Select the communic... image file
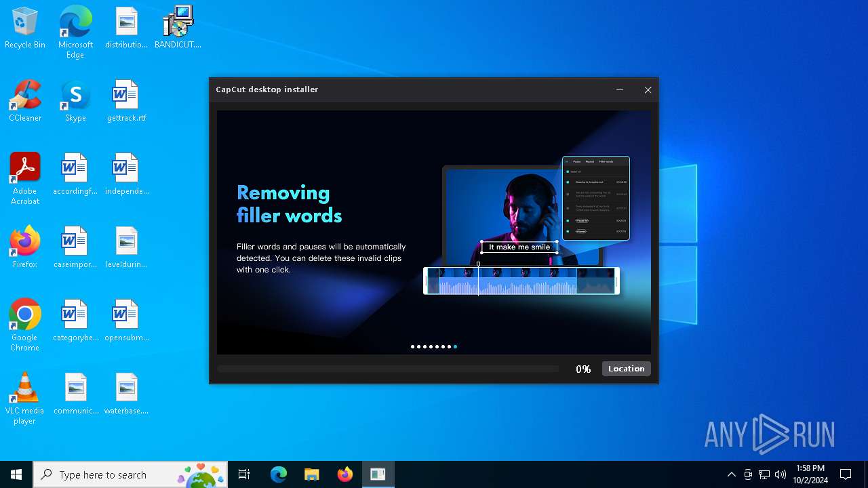 click(75, 394)
